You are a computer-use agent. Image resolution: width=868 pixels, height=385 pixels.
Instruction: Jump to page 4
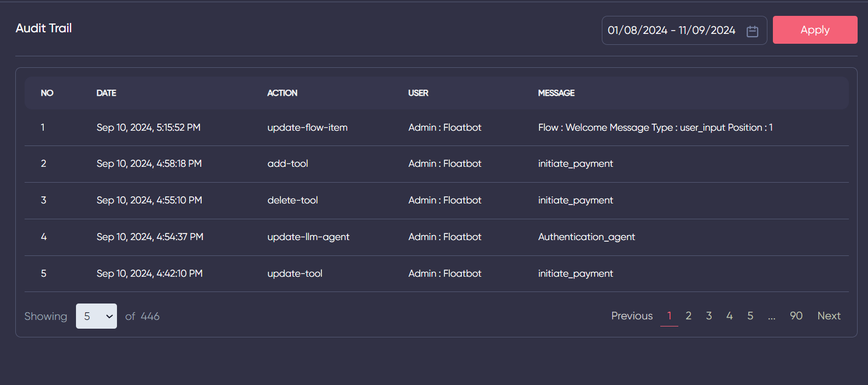[729, 316]
